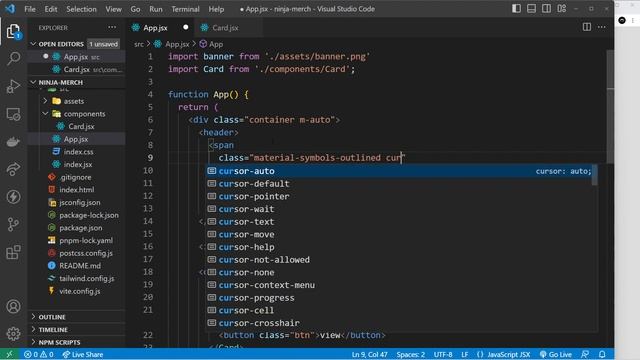Open the Live Share activity bar icon
640x360 pixels.
pyautogui.click(x=13, y=169)
